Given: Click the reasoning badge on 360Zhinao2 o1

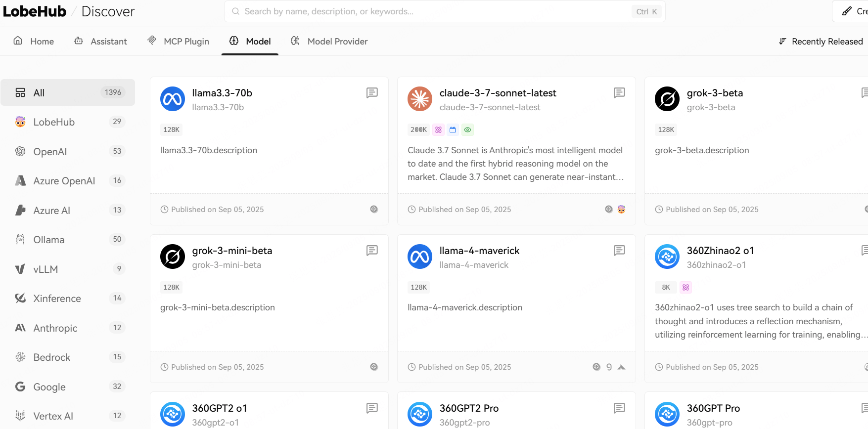Looking at the screenshot, I should click(x=685, y=287).
